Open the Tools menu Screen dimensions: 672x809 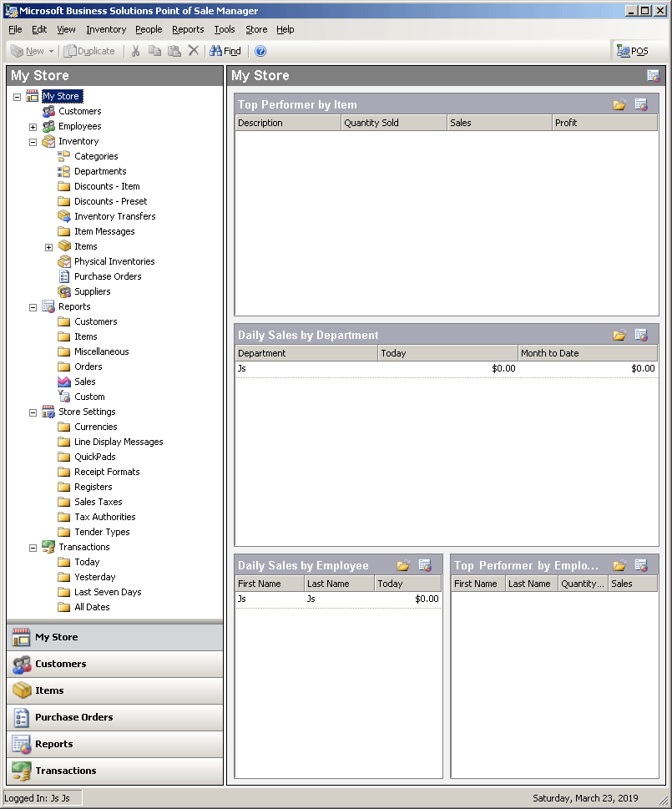tap(225, 29)
